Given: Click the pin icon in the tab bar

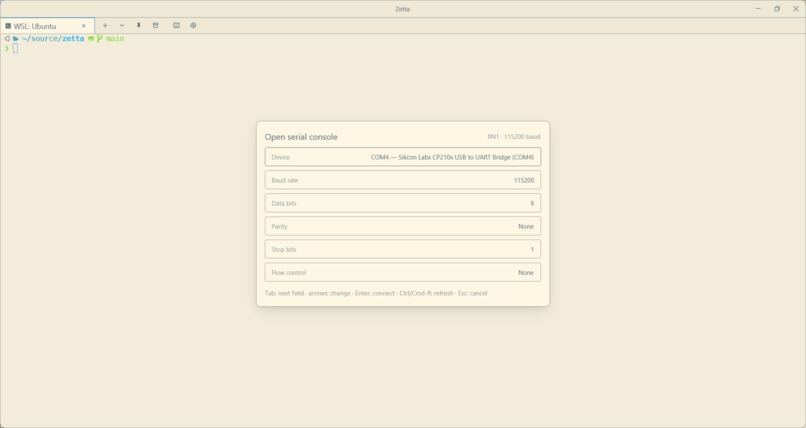Looking at the screenshot, I should [x=138, y=25].
